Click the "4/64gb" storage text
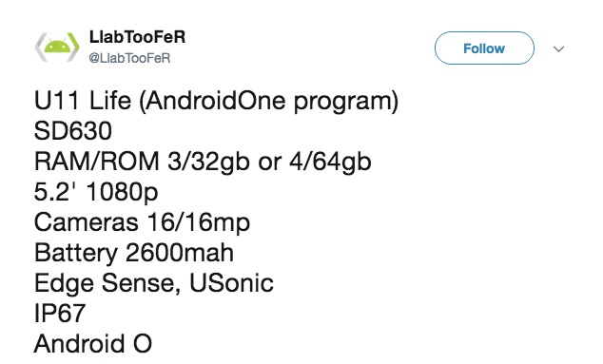Screen dimensions: 603x364 point(330,163)
